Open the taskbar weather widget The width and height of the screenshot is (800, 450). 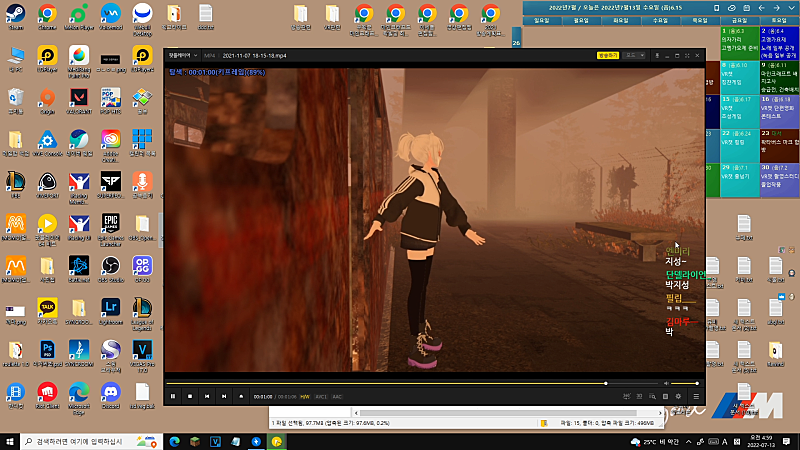(x=655, y=442)
